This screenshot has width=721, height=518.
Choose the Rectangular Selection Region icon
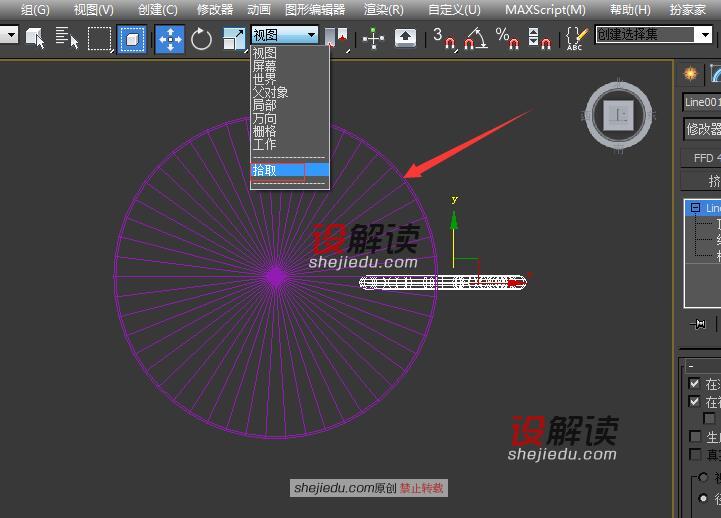tap(99, 39)
